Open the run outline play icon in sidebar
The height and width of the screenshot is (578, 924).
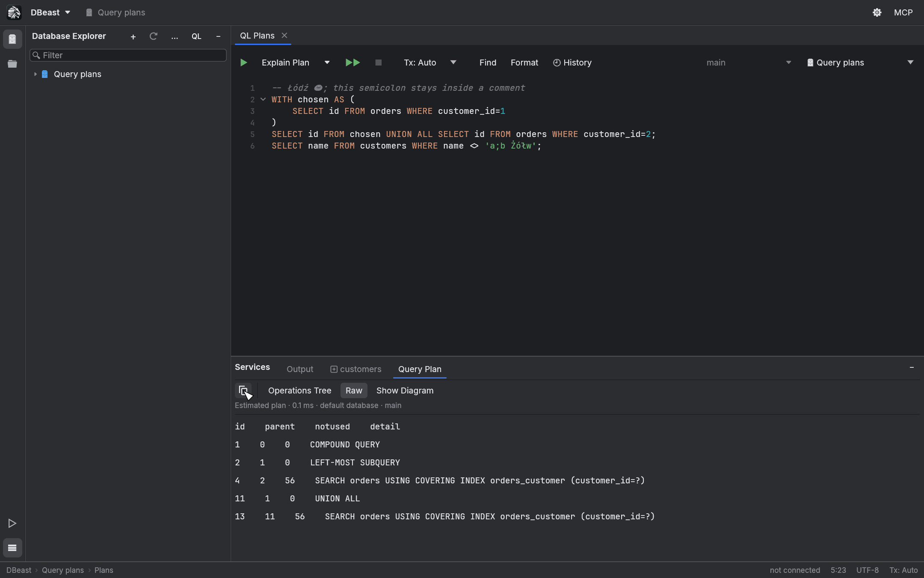tap(12, 523)
